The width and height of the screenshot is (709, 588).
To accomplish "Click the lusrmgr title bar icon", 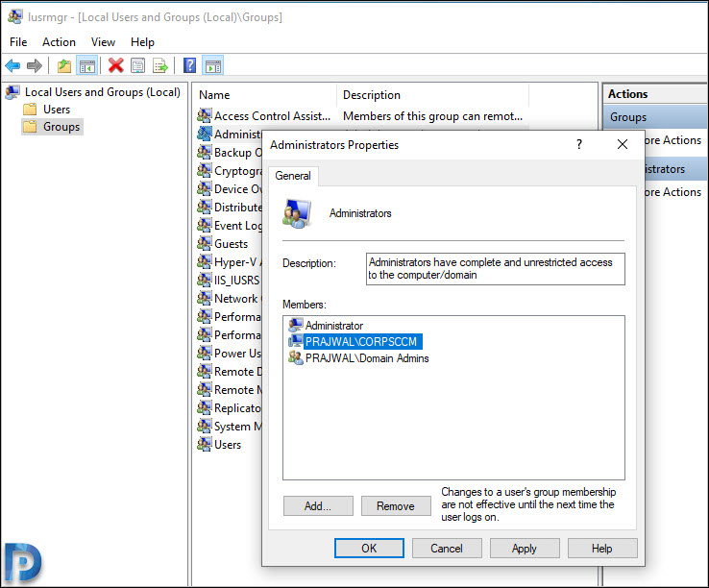I will click(15, 16).
